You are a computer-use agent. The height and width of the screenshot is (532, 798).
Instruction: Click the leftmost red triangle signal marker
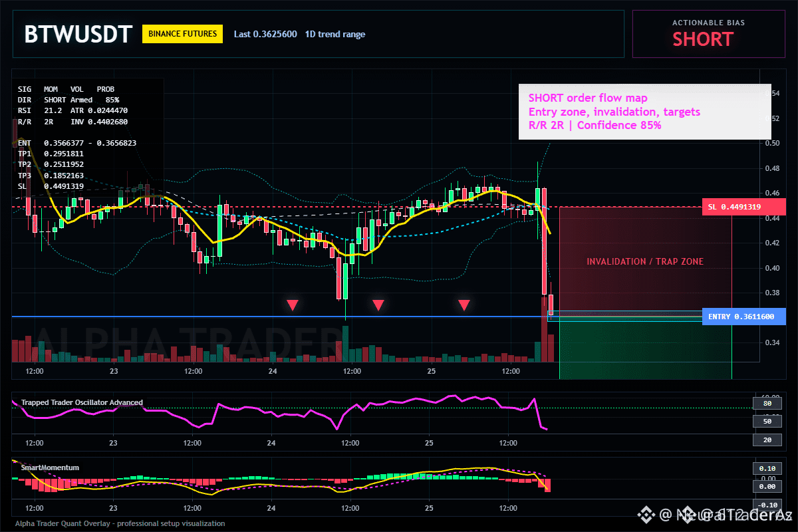click(293, 305)
